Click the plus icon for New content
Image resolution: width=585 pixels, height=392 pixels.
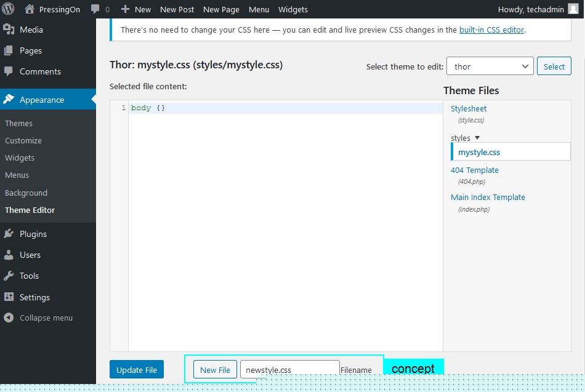click(x=125, y=9)
